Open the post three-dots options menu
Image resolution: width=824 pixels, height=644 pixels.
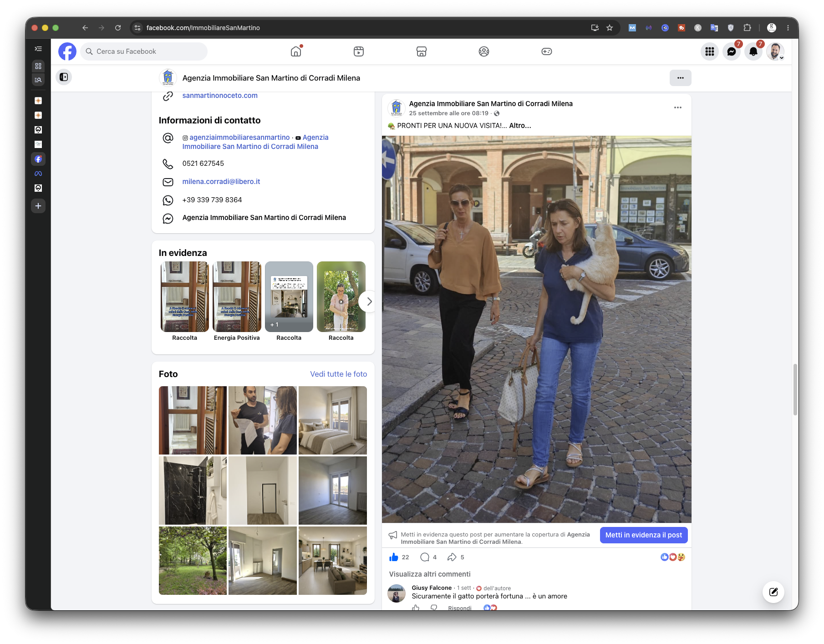pyautogui.click(x=678, y=107)
